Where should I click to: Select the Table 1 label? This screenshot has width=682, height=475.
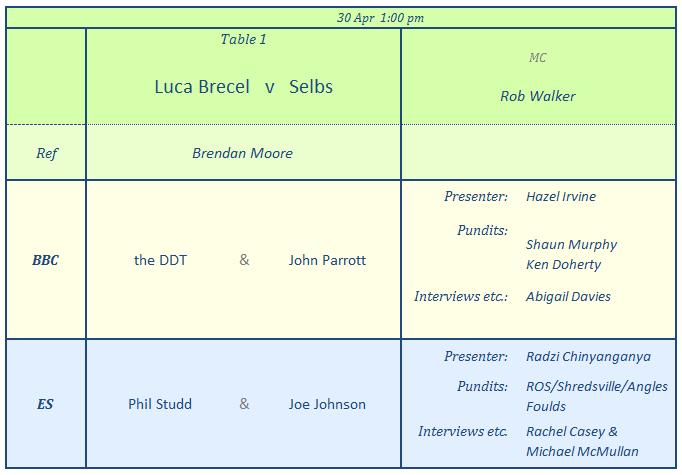[243, 40]
